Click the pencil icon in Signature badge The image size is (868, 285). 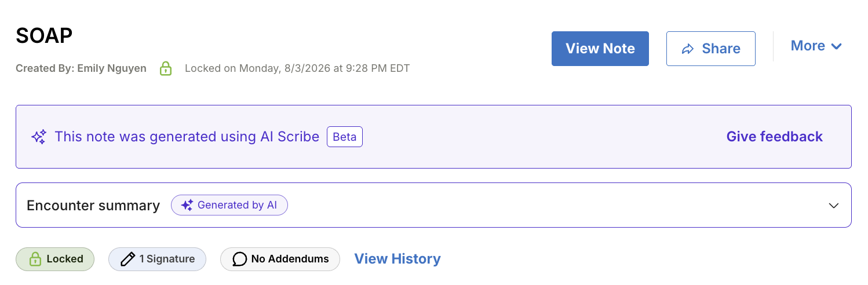pos(128,259)
